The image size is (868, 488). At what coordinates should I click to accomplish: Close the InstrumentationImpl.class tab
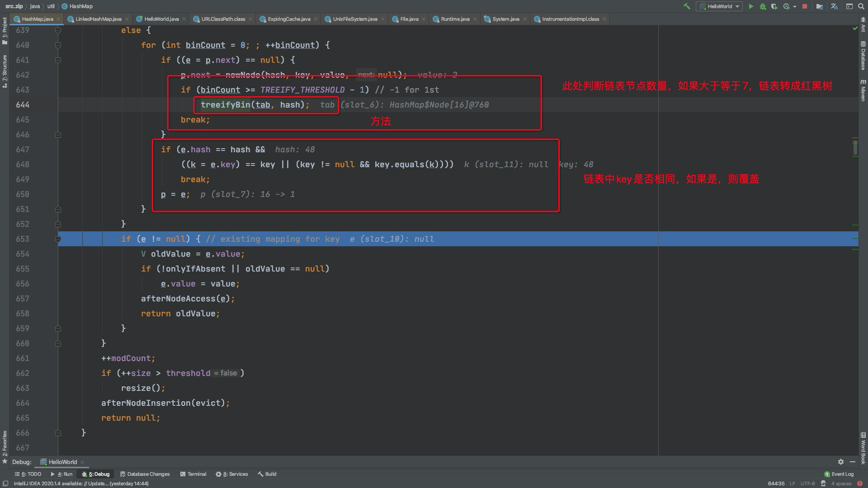click(x=604, y=19)
